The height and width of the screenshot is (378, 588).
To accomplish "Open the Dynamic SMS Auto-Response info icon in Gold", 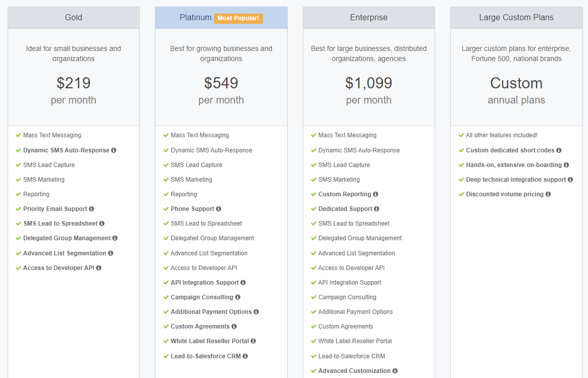I will coord(114,150).
